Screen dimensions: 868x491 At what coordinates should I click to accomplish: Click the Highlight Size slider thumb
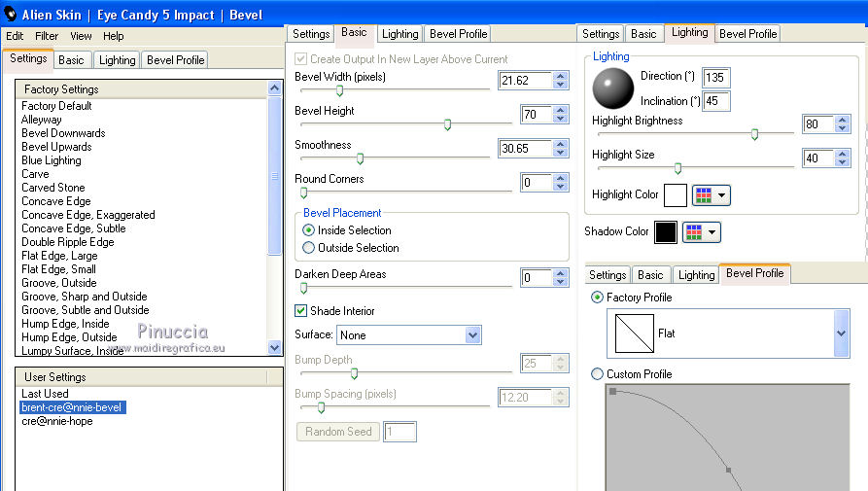[x=677, y=168]
